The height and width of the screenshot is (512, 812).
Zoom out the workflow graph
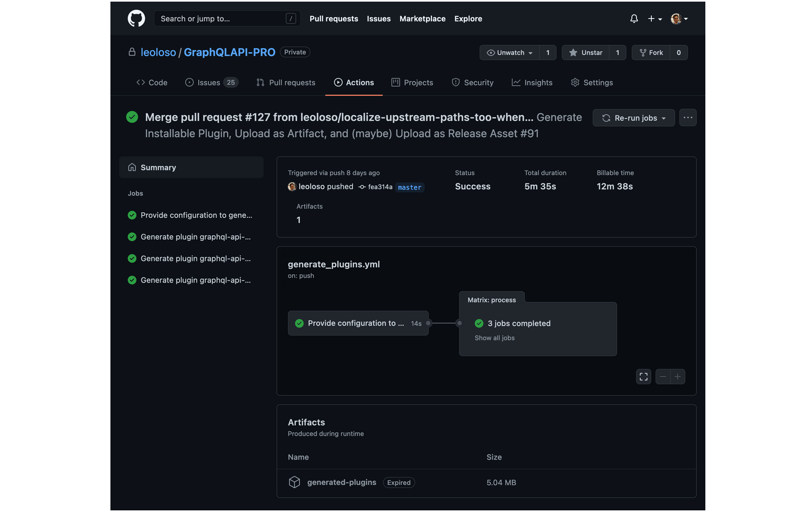click(x=663, y=377)
